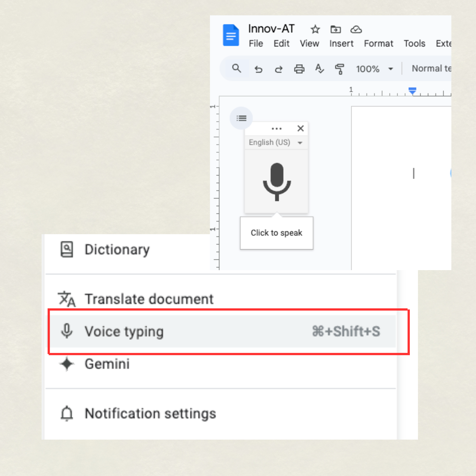Open the Tools menu
476x476 pixels.
coord(414,44)
